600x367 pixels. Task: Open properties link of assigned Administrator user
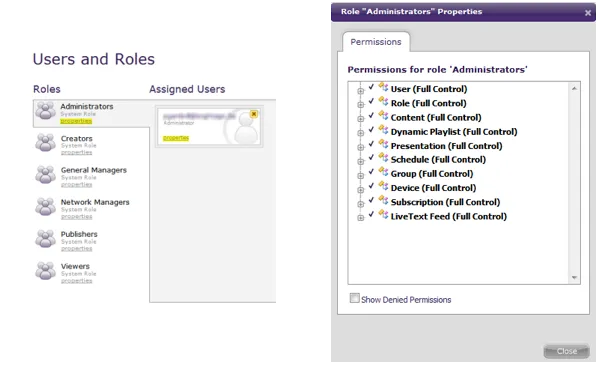(x=176, y=138)
